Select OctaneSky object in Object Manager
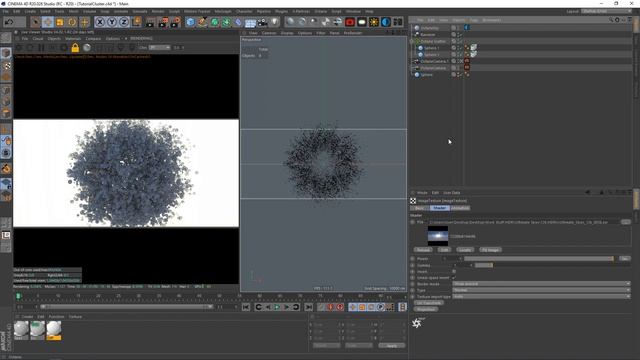 (430, 28)
